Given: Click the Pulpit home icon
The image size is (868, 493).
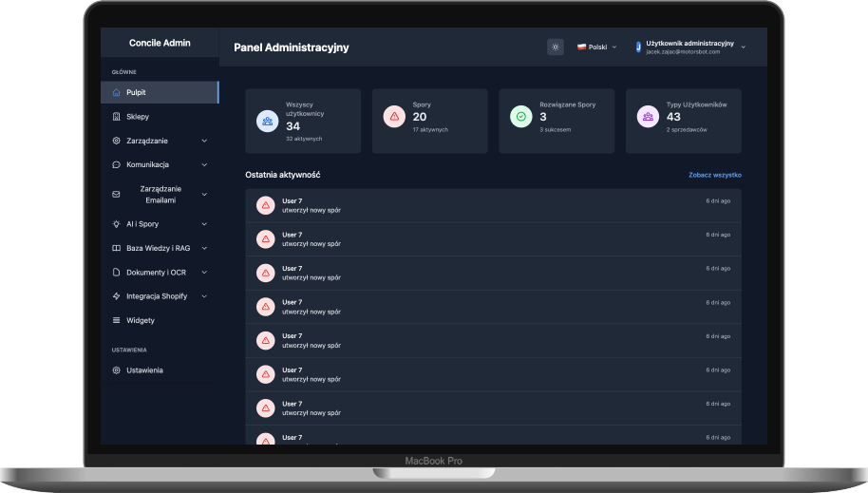Looking at the screenshot, I should [x=116, y=93].
